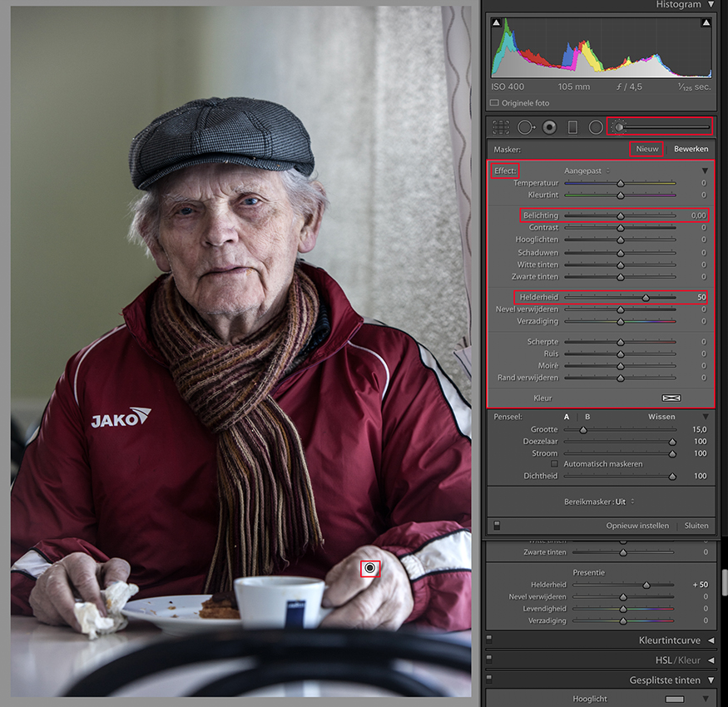Image resolution: width=728 pixels, height=707 pixels.
Task: Click the adjustment brush pin on the hand
Action: (x=370, y=568)
